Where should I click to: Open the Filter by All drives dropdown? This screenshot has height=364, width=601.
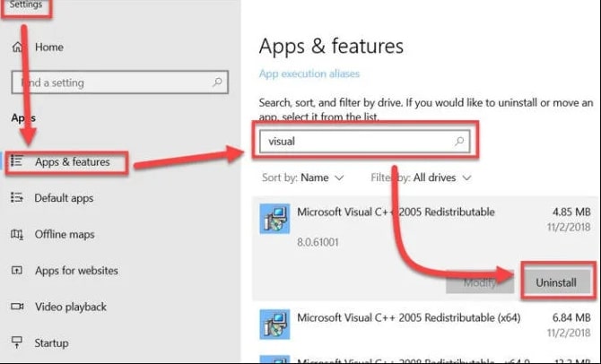(x=421, y=178)
